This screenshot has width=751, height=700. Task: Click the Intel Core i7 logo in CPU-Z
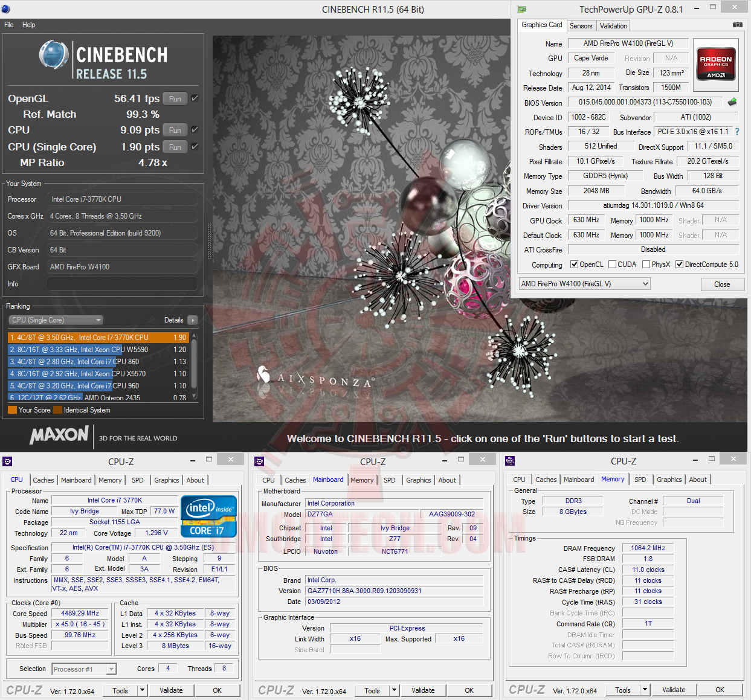point(208,516)
